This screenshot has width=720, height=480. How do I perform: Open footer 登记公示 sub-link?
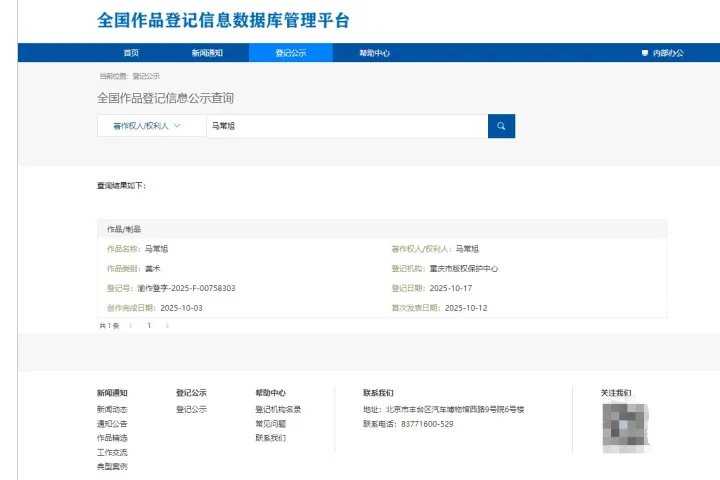pos(191,409)
